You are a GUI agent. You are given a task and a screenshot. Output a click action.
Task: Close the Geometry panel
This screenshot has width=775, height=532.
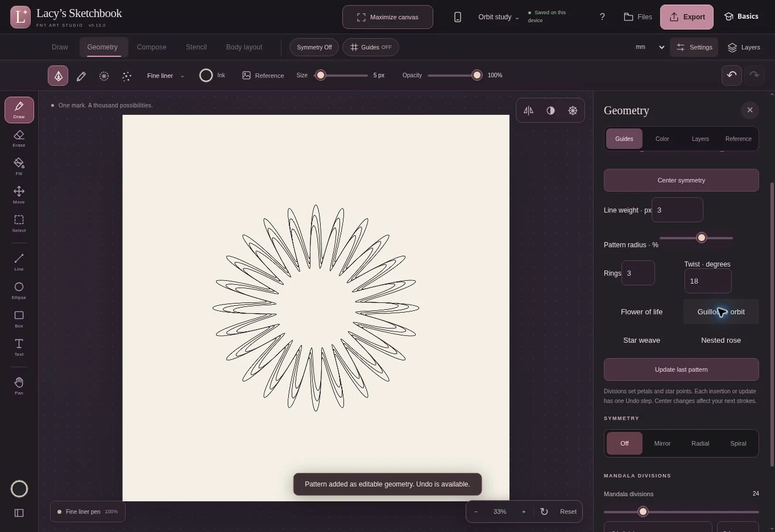coord(750,110)
